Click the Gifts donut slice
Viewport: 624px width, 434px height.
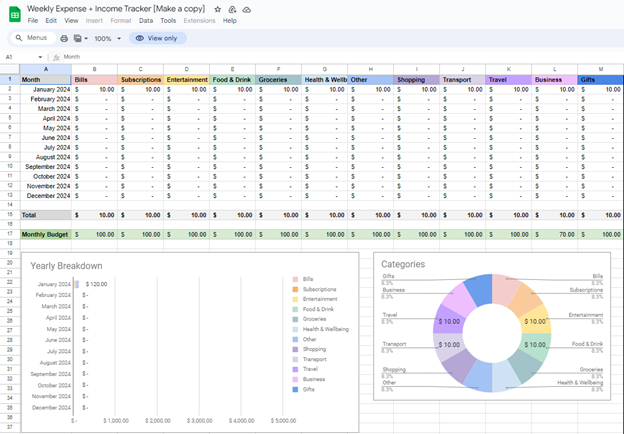pyautogui.click(x=479, y=290)
